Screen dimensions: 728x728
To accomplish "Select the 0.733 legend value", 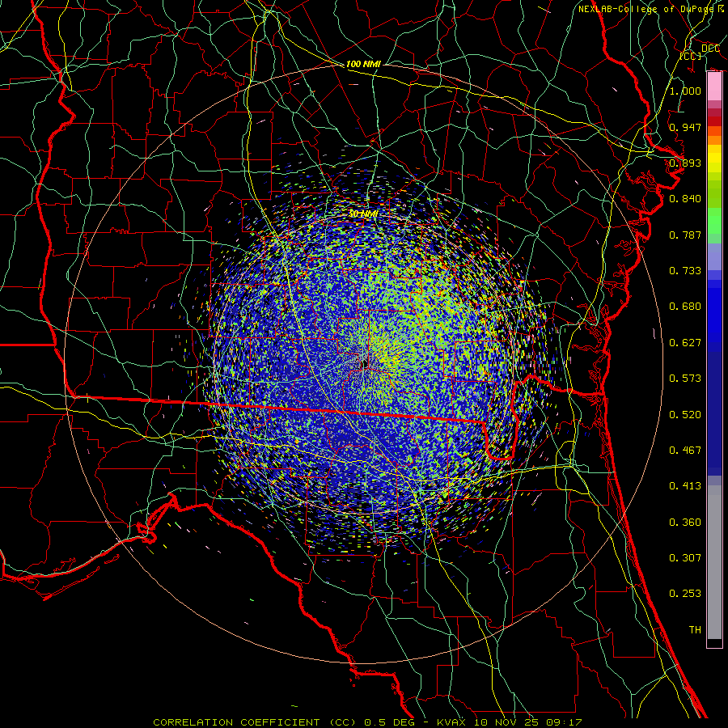I will [x=685, y=271].
